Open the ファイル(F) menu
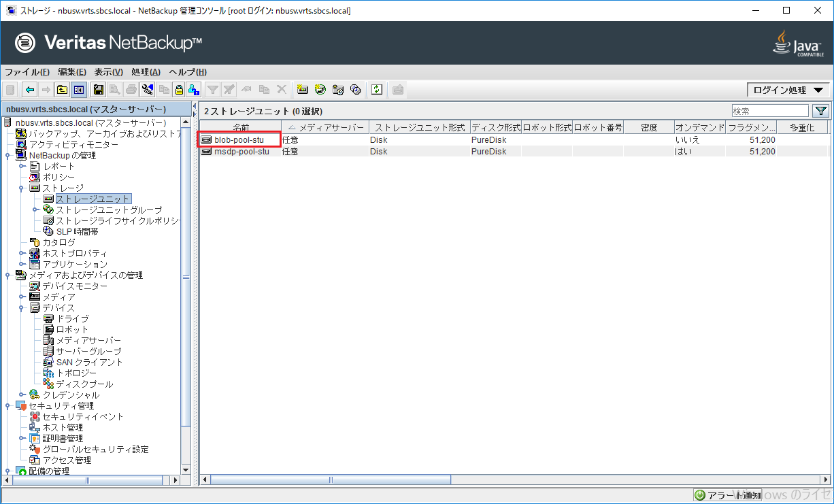This screenshot has width=834, height=504. [27, 72]
